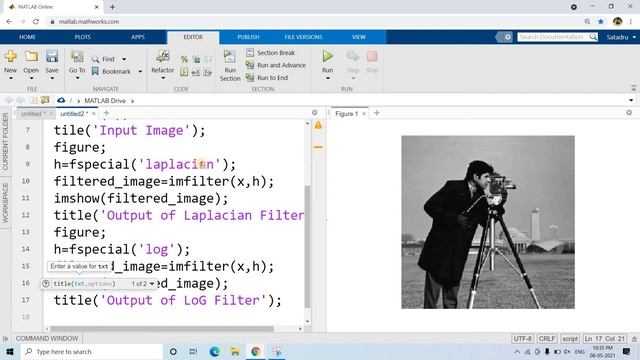The image size is (640, 360).
Task: Click the Open folder icon
Action: pyautogui.click(x=31, y=56)
